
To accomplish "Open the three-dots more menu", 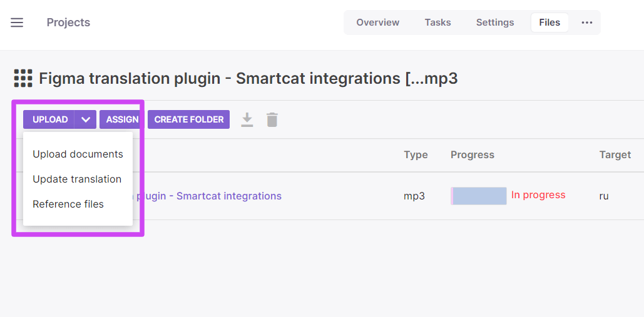I will click(x=587, y=23).
